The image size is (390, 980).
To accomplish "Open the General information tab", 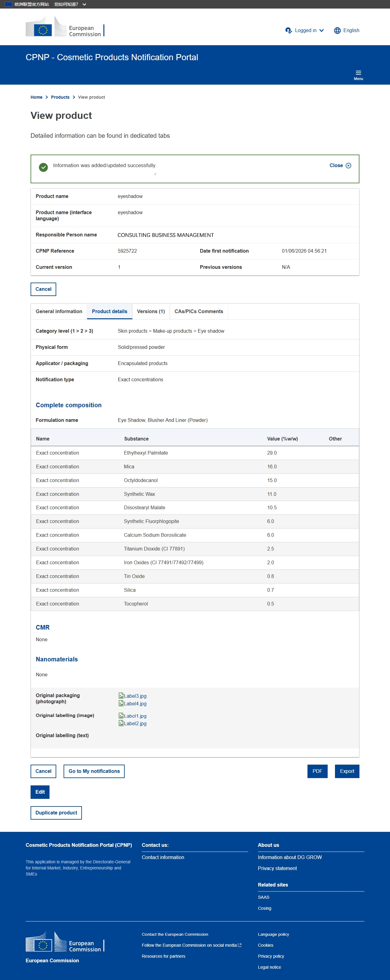I will pyautogui.click(x=59, y=311).
